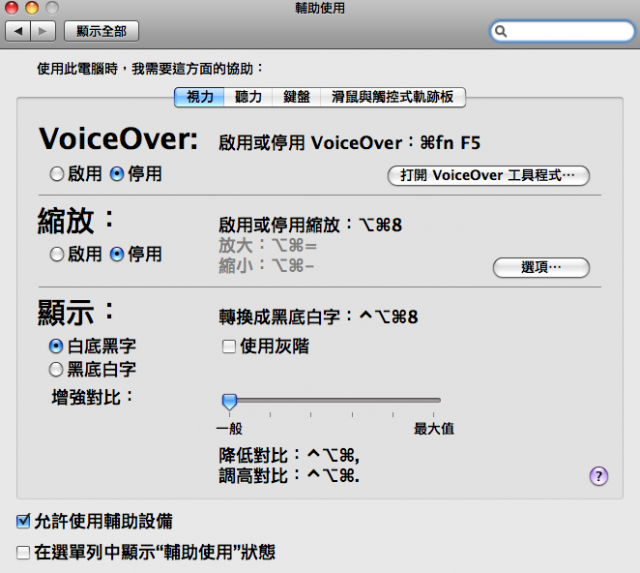Image resolution: width=640 pixels, height=573 pixels.
Task: Click 調高對比 shortcut text
Action: point(289,476)
